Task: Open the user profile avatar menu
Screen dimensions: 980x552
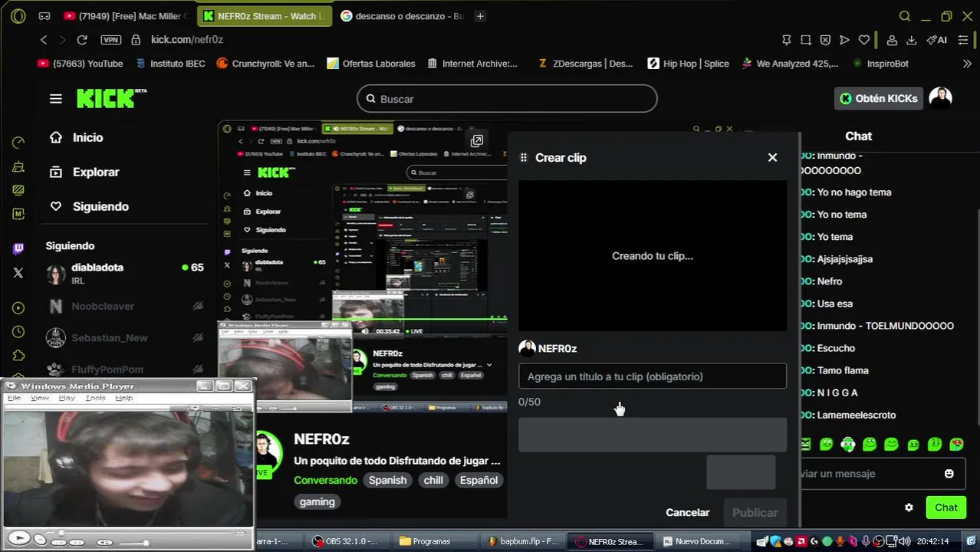Action: tap(940, 98)
